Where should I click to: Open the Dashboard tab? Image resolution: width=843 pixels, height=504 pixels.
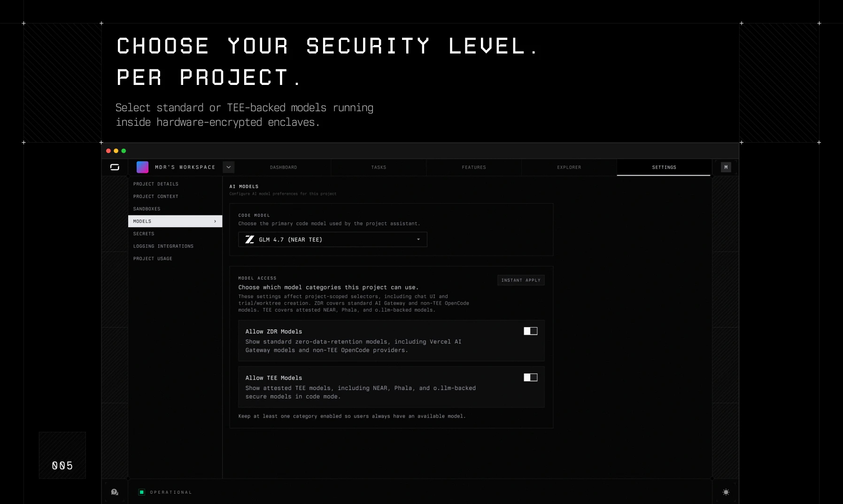[283, 167]
